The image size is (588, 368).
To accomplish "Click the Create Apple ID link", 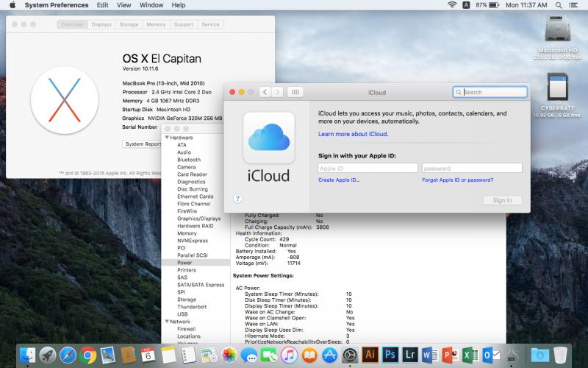I will point(339,180).
